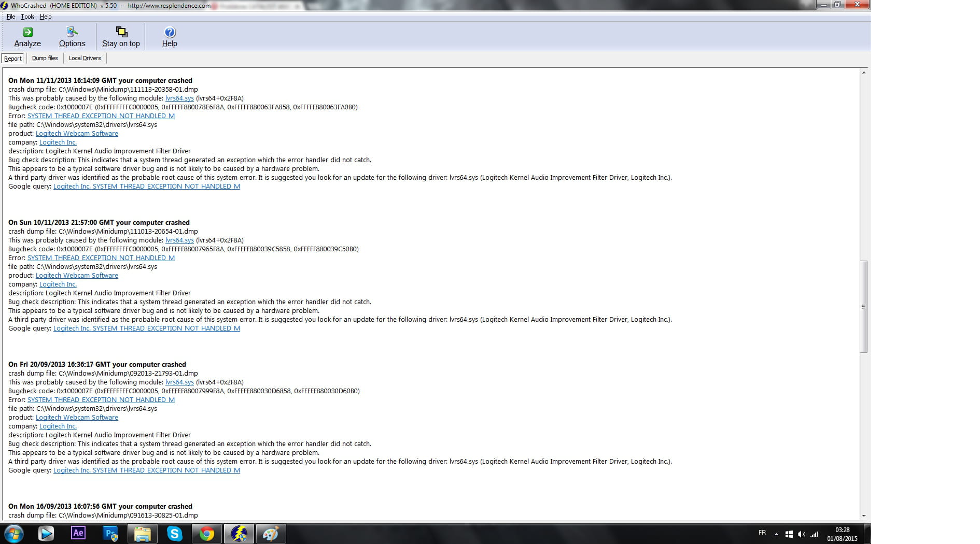
Task: Switch to the Local Drivers tab
Action: click(85, 58)
